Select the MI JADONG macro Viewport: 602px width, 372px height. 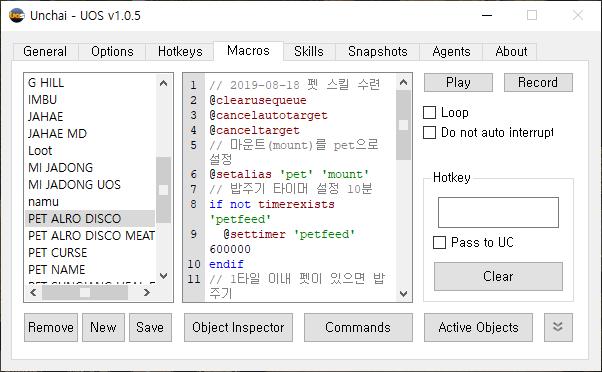pos(91,168)
